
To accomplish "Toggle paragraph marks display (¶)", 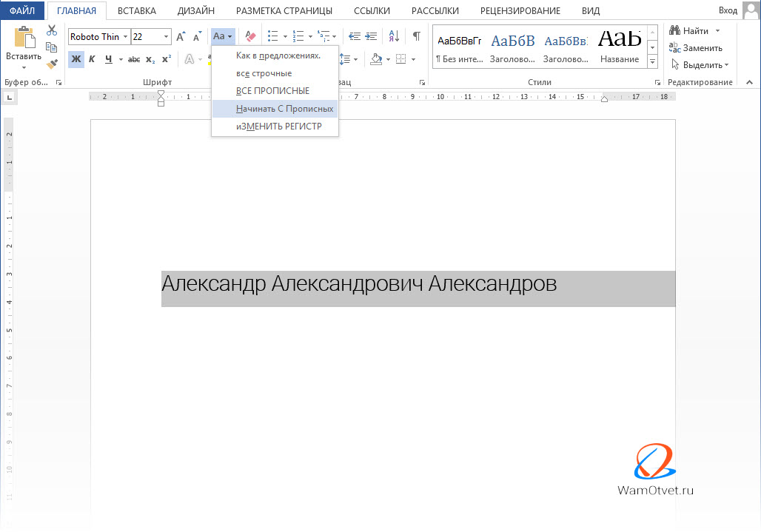I will [x=416, y=36].
